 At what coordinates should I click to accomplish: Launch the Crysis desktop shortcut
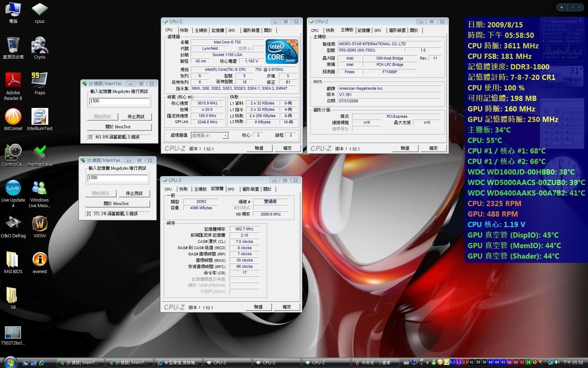point(40,48)
